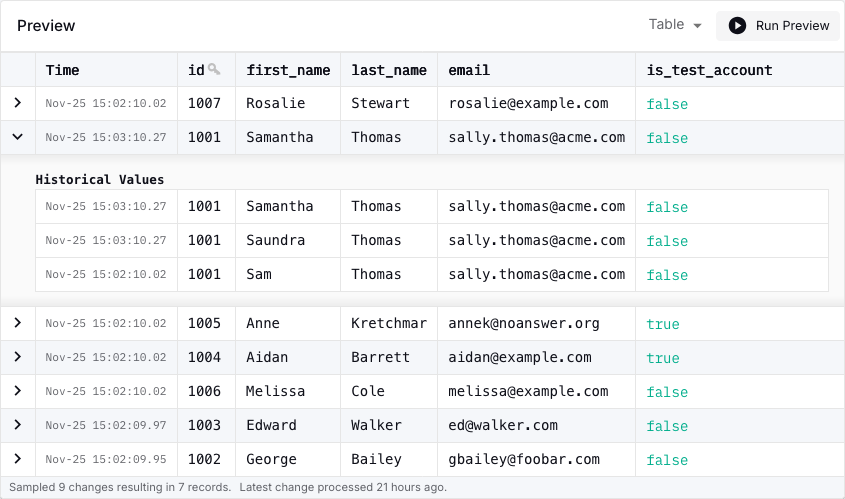The height and width of the screenshot is (499, 845).
Task: Expand the George Bailey row
Action: pyautogui.click(x=18, y=459)
